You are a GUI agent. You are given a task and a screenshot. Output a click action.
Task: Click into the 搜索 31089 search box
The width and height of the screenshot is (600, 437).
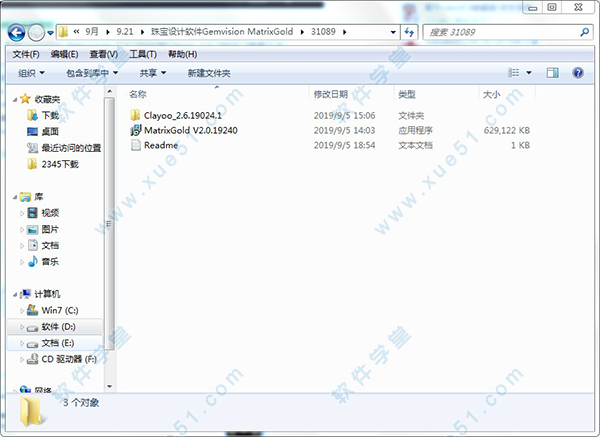[507, 32]
